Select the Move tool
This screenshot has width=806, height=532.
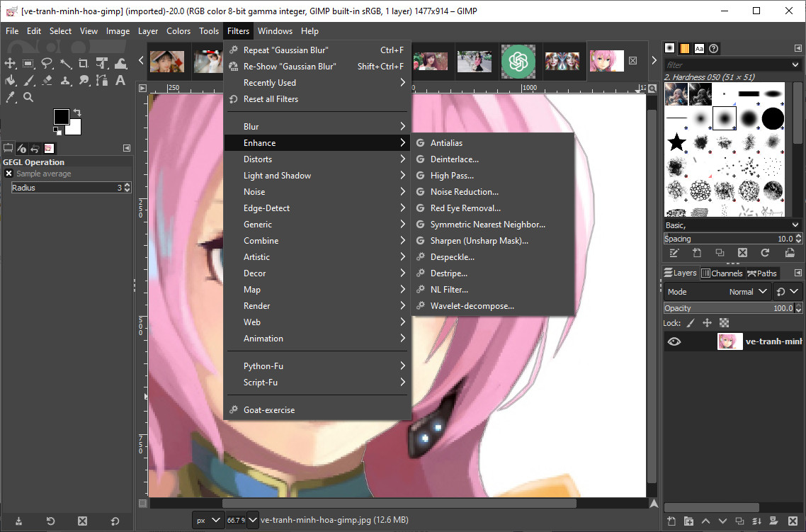(10, 63)
